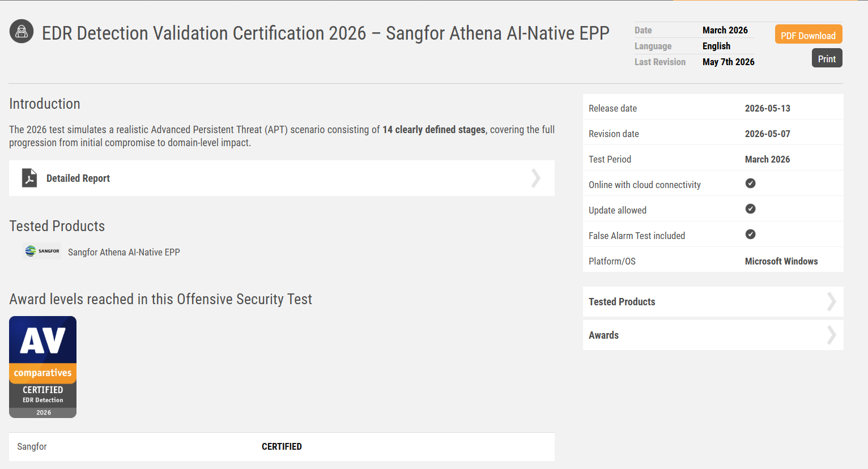Click the False Alarm Test included checkmark
This screenshot has width=868, height=469.
pyautogui.click(x=750, y=234)
